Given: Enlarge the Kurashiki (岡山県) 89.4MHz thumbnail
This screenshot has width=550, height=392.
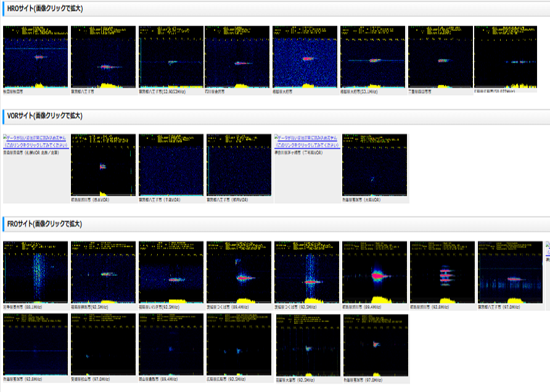Looking at the screenshot, I should tap(171, 344).
